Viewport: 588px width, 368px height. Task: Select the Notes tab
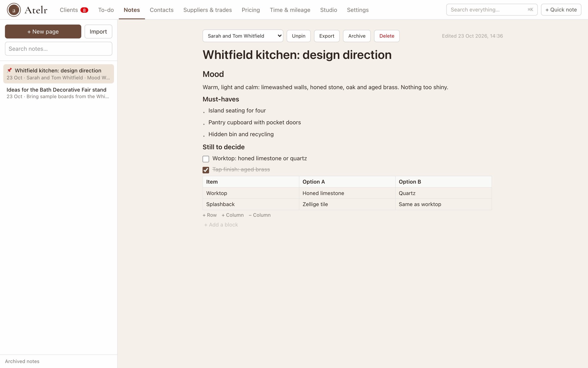pyautogui.click(x=132, y=10)
